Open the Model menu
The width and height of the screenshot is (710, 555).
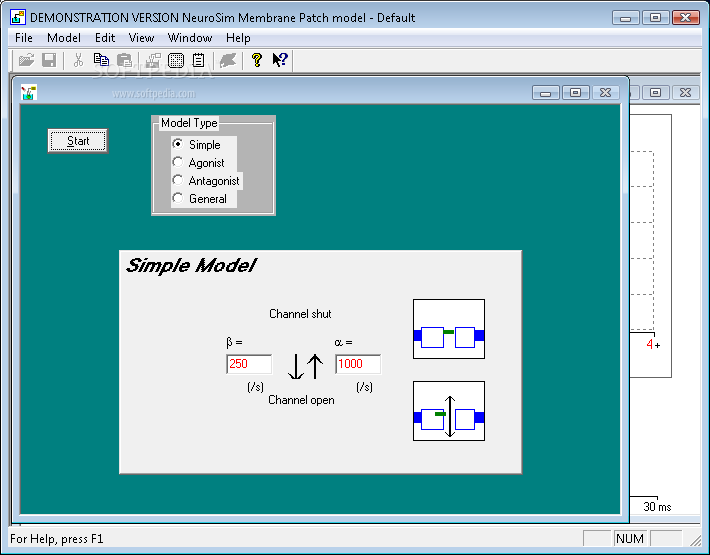64,38
